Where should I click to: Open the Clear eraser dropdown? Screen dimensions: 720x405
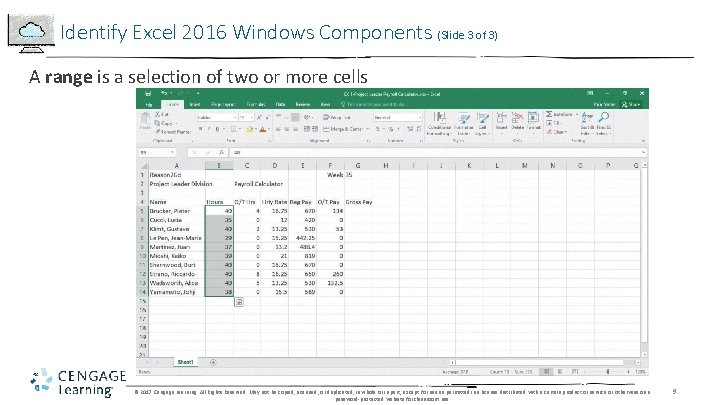click(557, 132)
